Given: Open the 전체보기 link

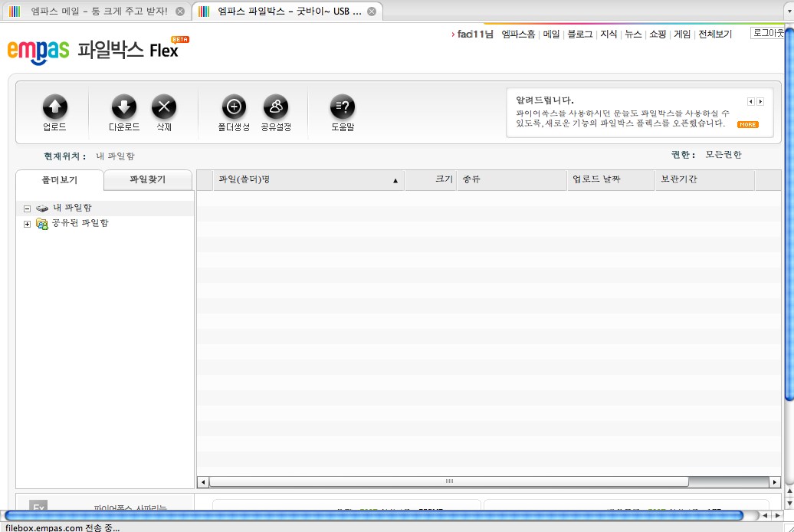Looking at the screenshot, I should (715, 34).
